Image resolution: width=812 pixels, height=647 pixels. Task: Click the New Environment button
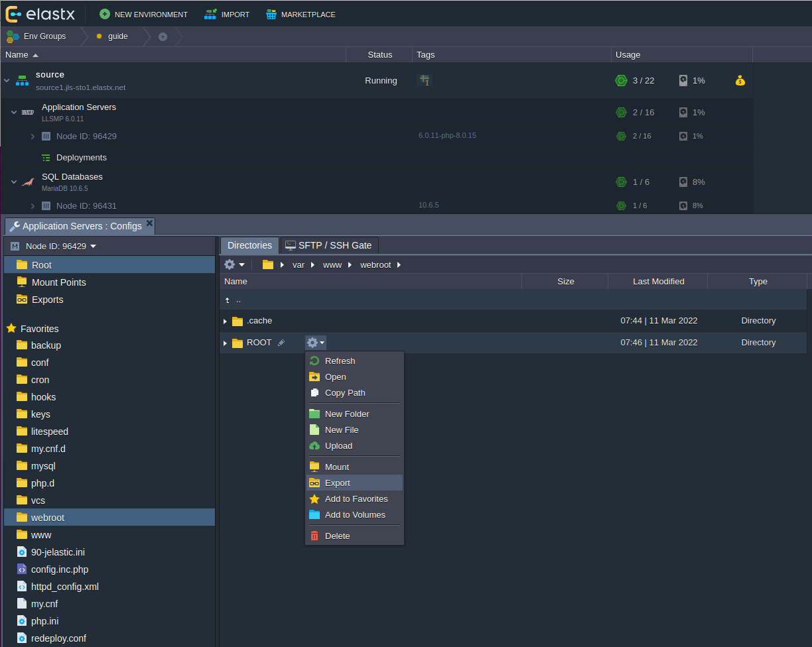click(144, 15)
